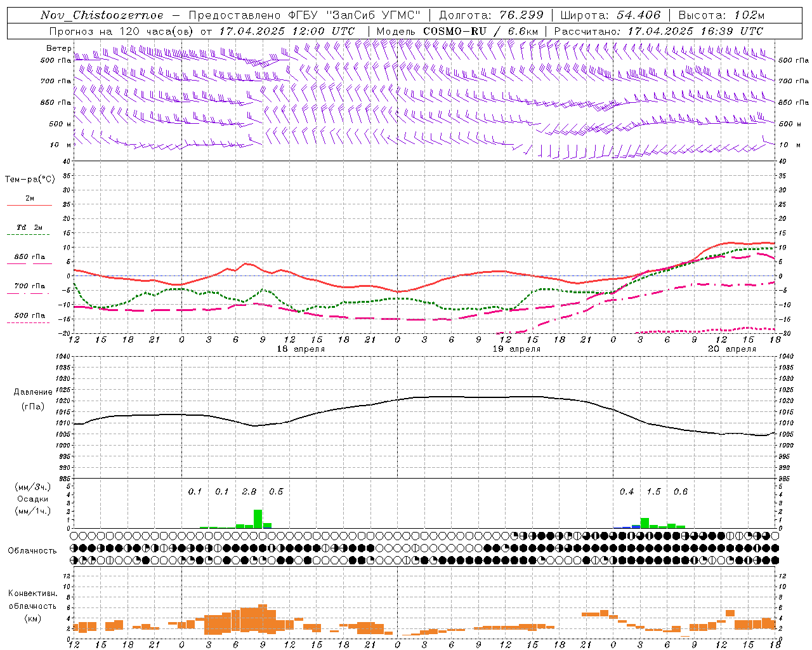Click the forecast start time 17.04.2025 12:00 UTC
The image size is (812, 650).
287,31
